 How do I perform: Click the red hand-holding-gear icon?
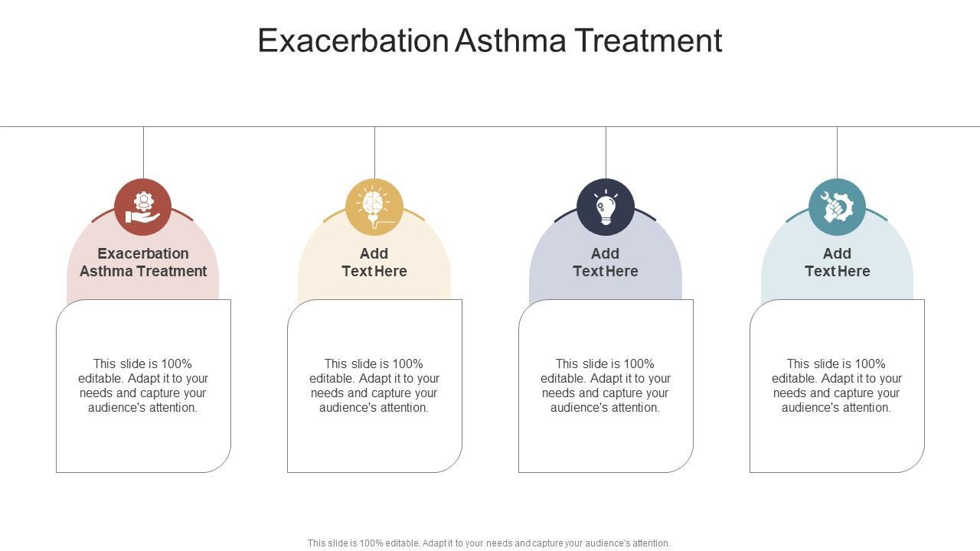click(143, 207)
